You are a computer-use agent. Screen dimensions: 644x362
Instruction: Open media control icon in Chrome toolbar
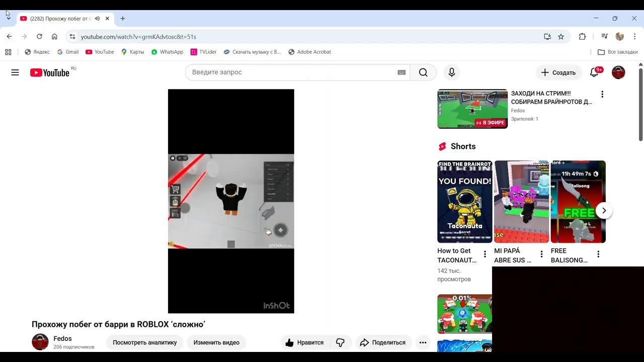(605, 37)
